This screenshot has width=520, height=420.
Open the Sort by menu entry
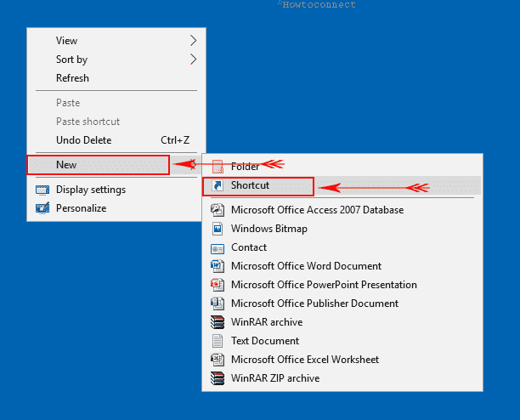(x=116, y=60)
